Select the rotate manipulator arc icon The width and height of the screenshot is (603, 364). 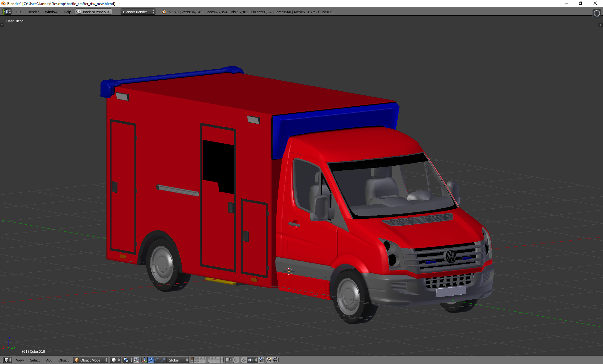pyautogui.click(x=157, y=360)
